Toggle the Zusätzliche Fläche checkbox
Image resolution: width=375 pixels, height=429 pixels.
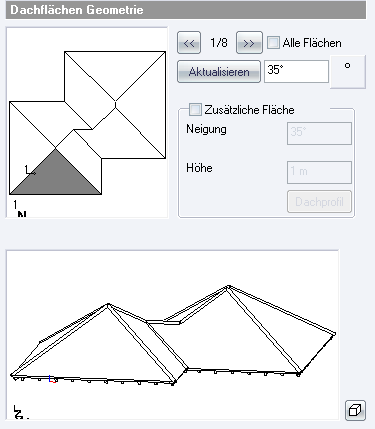tap(195, 110)
